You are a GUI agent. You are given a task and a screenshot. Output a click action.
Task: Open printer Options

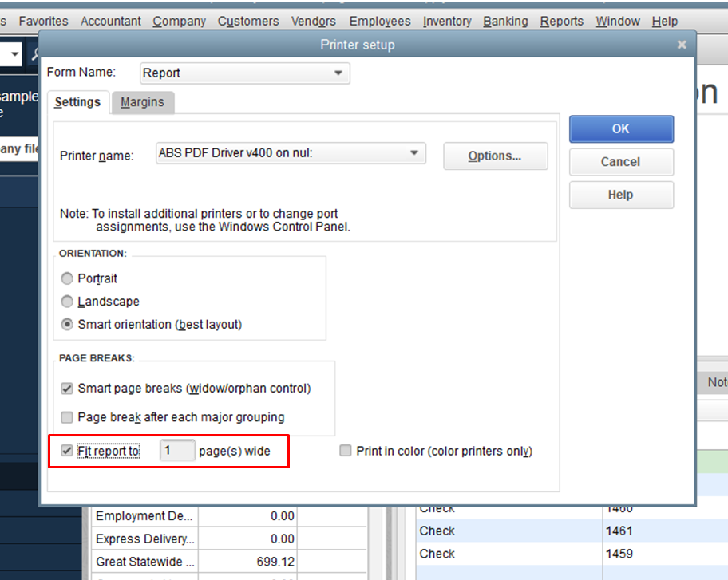pyautogui.click(x=496, y=156)
